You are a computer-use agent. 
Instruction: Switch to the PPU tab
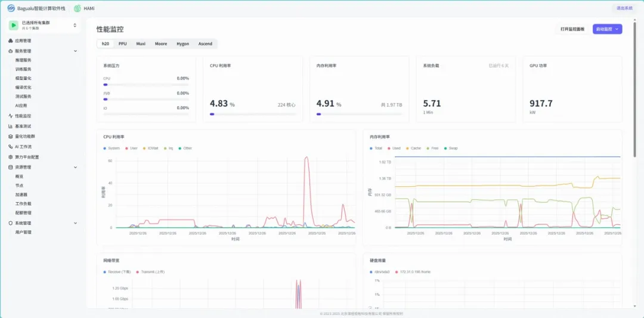point(122,44)
